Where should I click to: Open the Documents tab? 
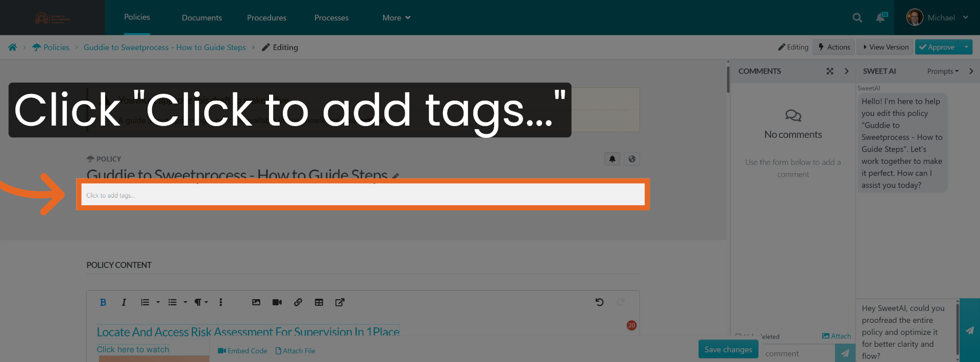202,18
